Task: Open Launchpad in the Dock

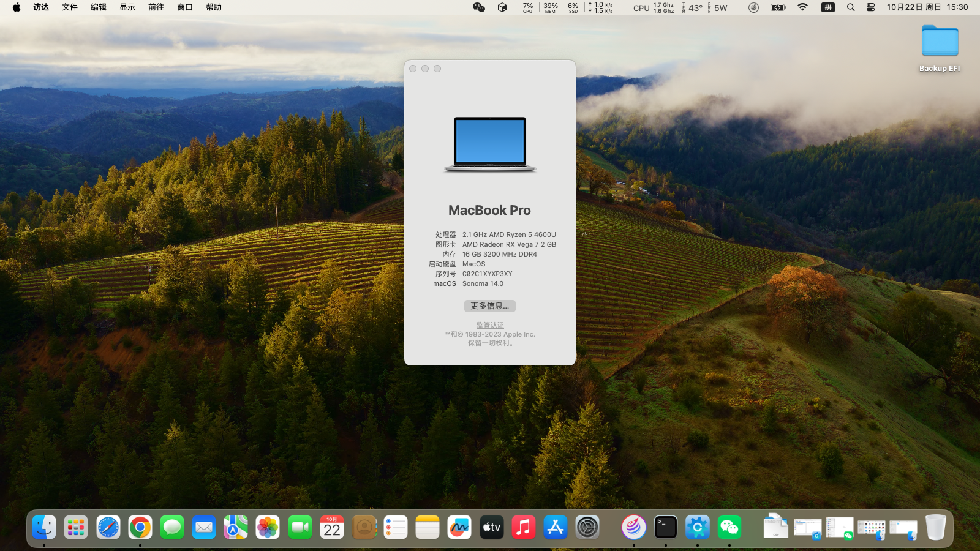Action: click(76, 527)
